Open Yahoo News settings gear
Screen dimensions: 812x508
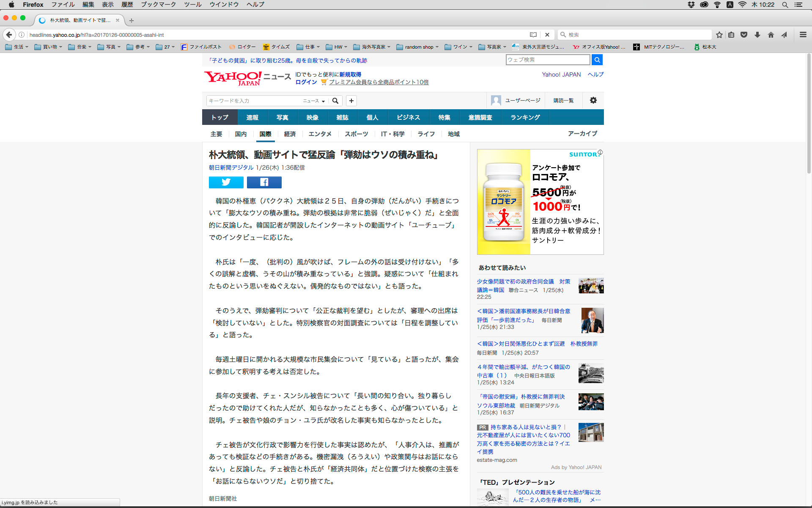tap(593, 100)
